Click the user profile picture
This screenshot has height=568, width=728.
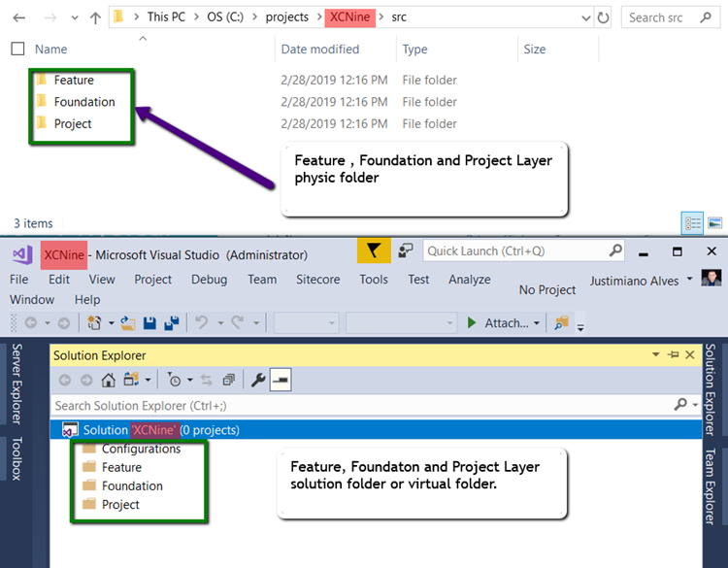pyautogui.click(x=711, y=278)
